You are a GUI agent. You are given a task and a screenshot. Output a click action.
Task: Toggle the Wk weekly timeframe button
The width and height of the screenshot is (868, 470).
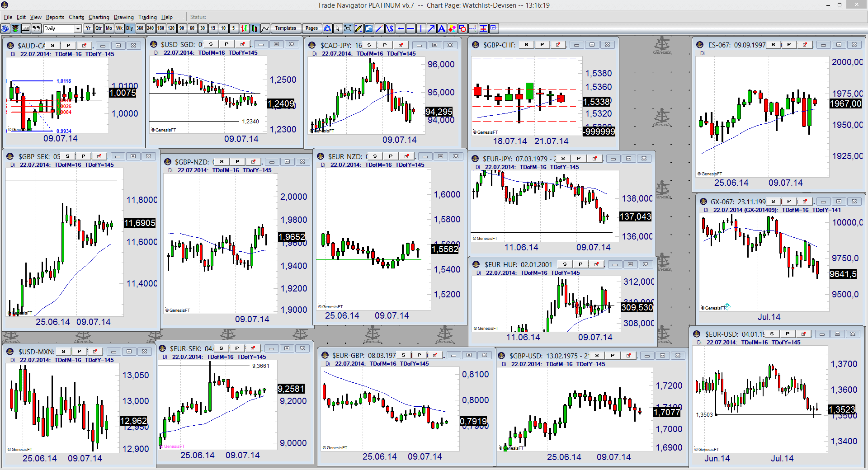click(x=119, y=28)
